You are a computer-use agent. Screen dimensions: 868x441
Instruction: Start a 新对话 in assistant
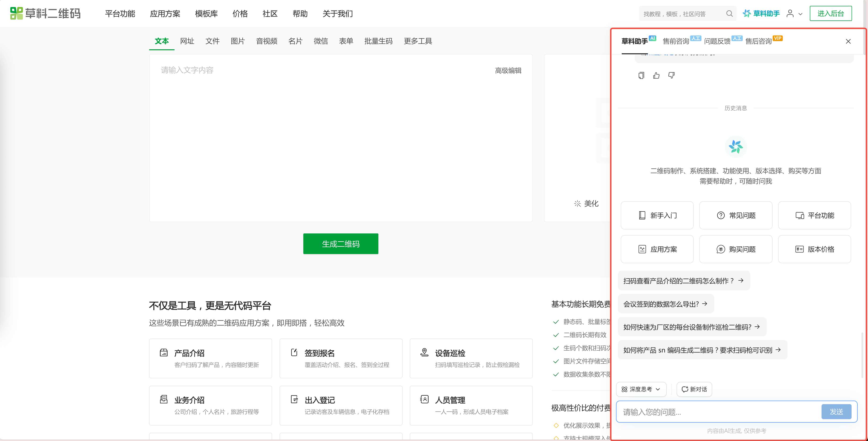pyautogui.click(x=694, y=389)
